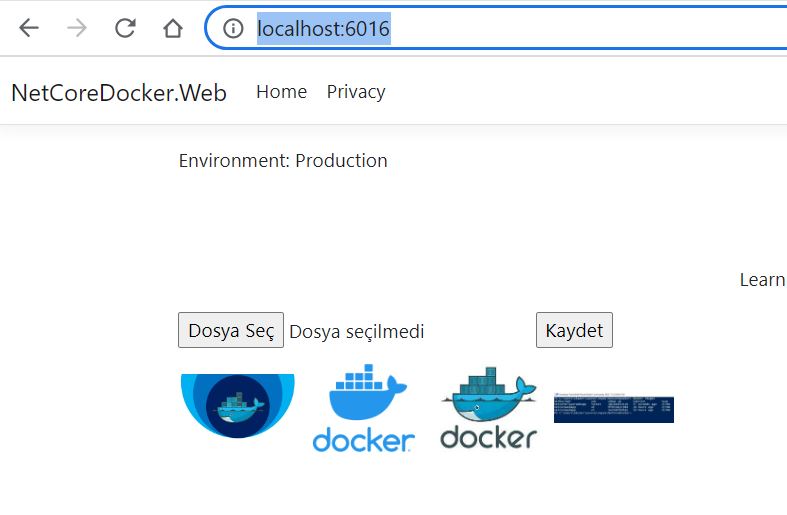This screenshot has width=787, height=515.
Task: Follow the Learn link at right
Action: coord(763,280)
